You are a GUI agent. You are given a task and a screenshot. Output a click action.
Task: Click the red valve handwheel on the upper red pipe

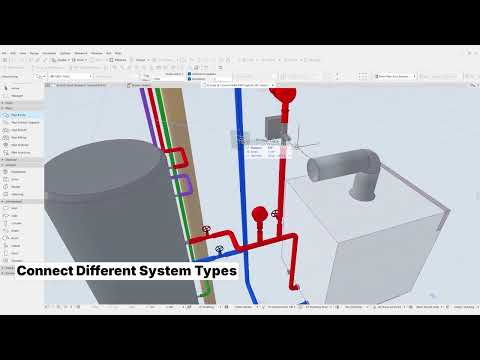pyautogui.click(x=206, y=229)
